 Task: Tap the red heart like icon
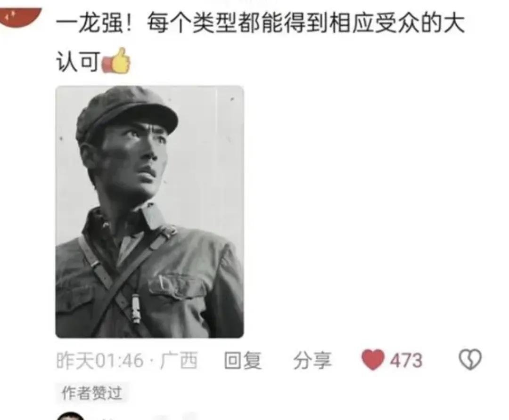coord(373,360)
